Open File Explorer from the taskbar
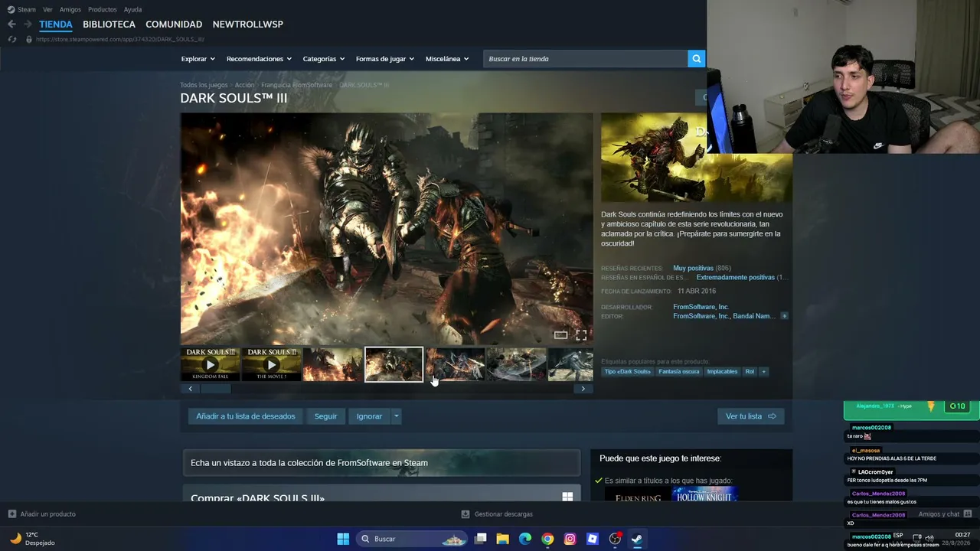 point(502,539)
